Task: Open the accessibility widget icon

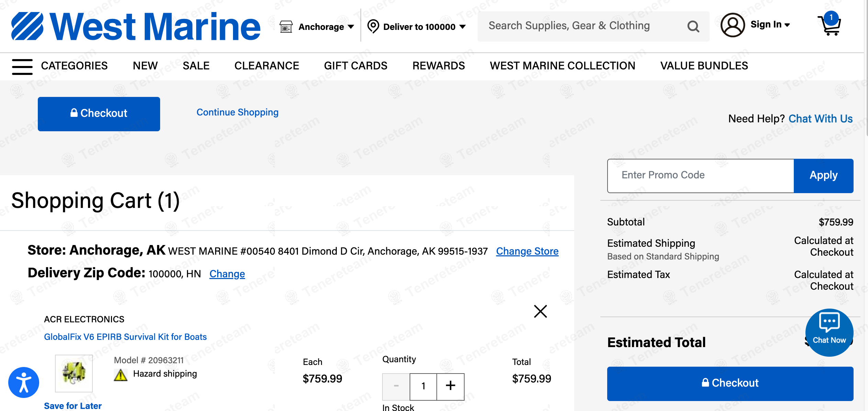Action: click(24, 382)
